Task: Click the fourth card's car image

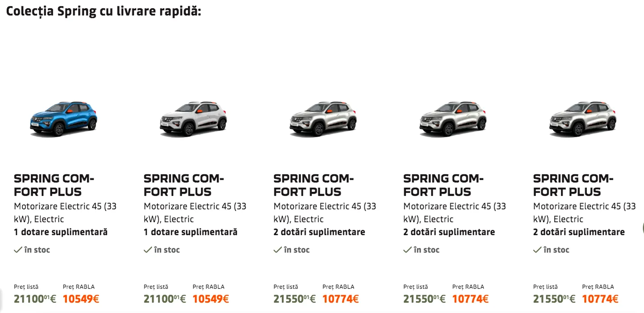Action: coord(453,118)
